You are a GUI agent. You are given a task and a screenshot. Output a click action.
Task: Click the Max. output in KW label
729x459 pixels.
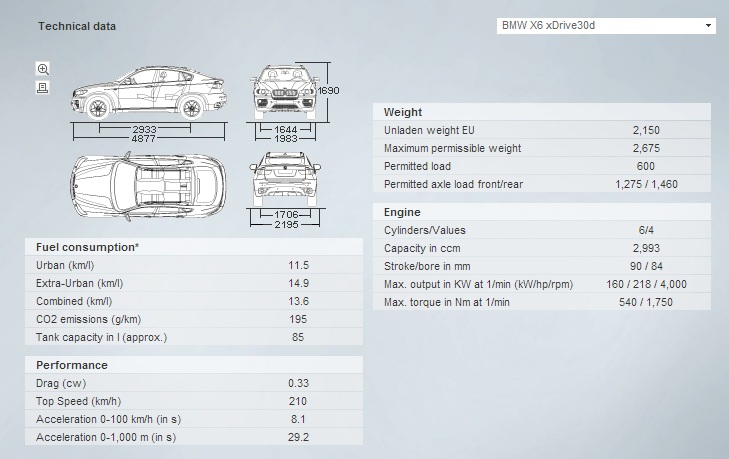click(478, 284)
